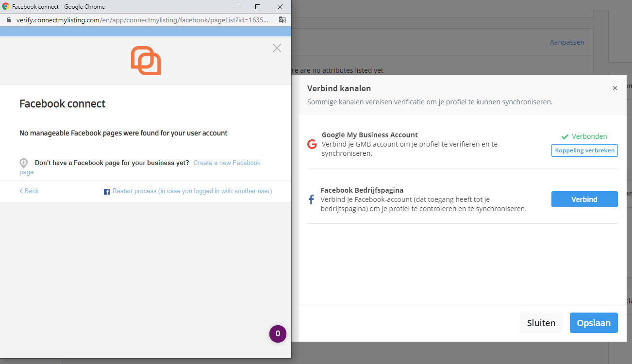Maximize the Facebook connect Chrome window
This screenshot has width=632, height=364.
258,7
